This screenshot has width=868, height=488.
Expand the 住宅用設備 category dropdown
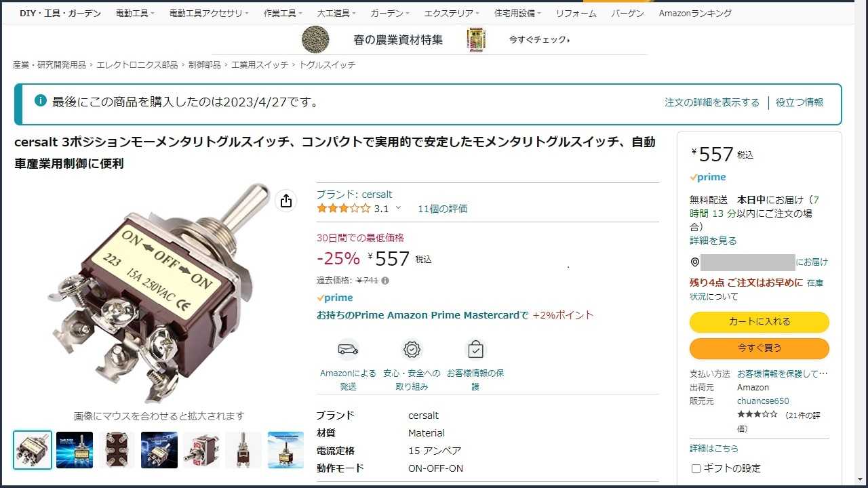point(517,14)
